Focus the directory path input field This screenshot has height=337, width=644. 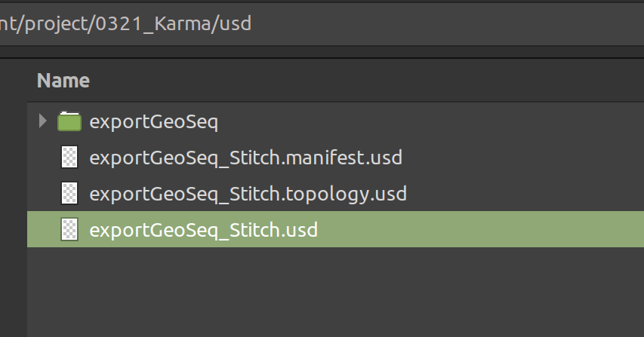[322, 24]
